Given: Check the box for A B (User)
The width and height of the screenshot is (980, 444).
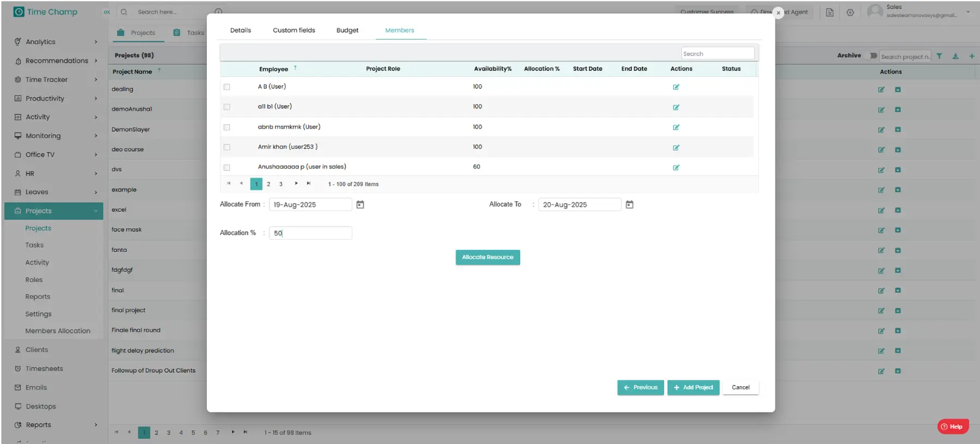Looking at the screenshot, I should pyautogui.click(x=227, y=87).
